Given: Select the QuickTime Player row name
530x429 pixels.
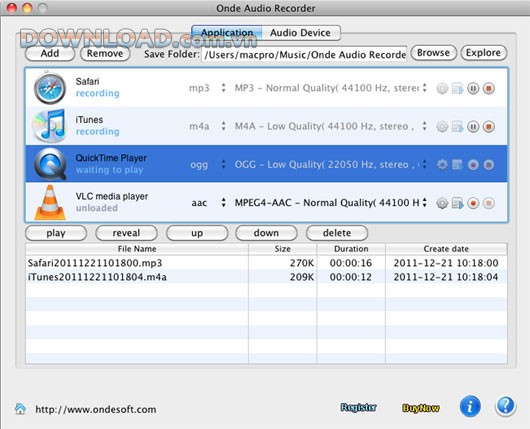Looking at the screenshot, I should pyautogui.click(x=111, y=158).
